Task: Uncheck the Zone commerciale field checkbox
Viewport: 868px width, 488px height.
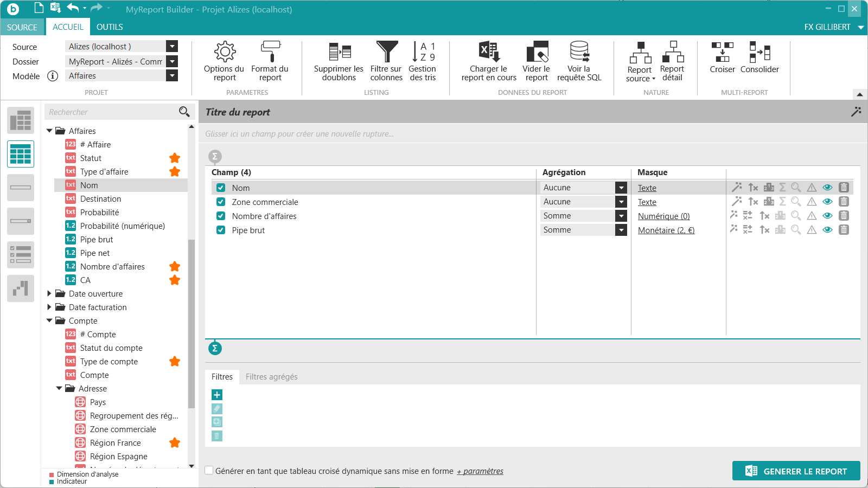Action: click(x=221, y=202)
